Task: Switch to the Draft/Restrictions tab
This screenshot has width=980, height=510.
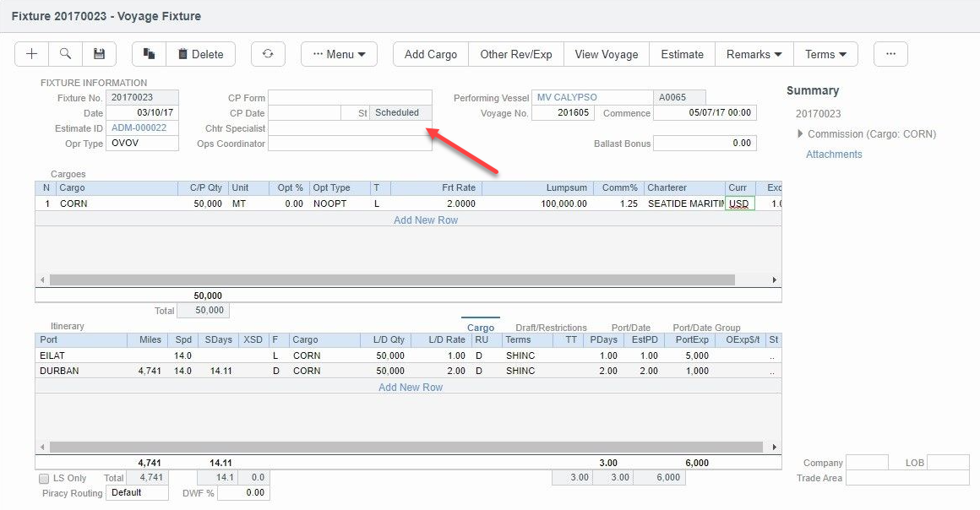Action: click(x=551, y=328)
